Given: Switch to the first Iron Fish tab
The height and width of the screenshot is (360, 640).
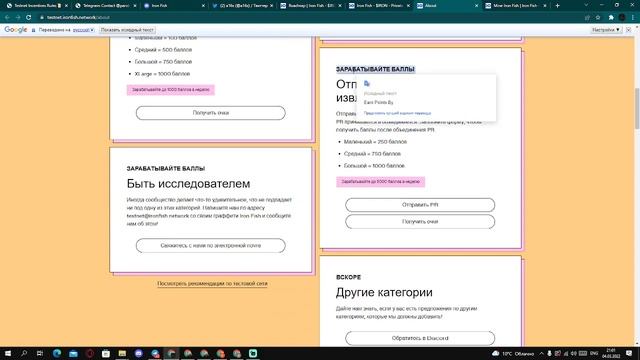Looking at the screenshot, I should pos(173,6).
